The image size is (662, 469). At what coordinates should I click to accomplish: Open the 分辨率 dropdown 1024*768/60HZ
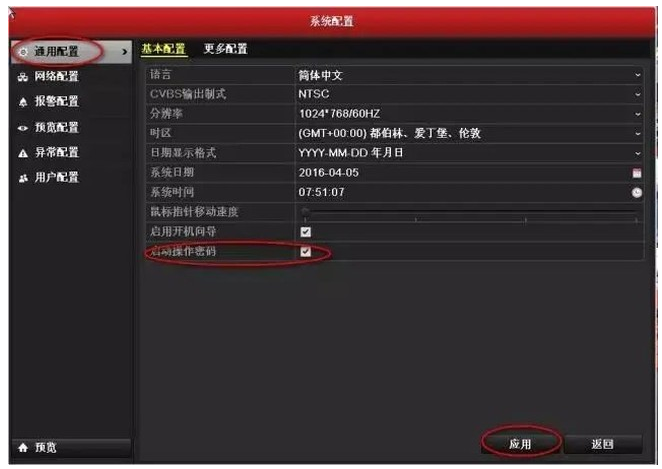(x=469, y=114)
